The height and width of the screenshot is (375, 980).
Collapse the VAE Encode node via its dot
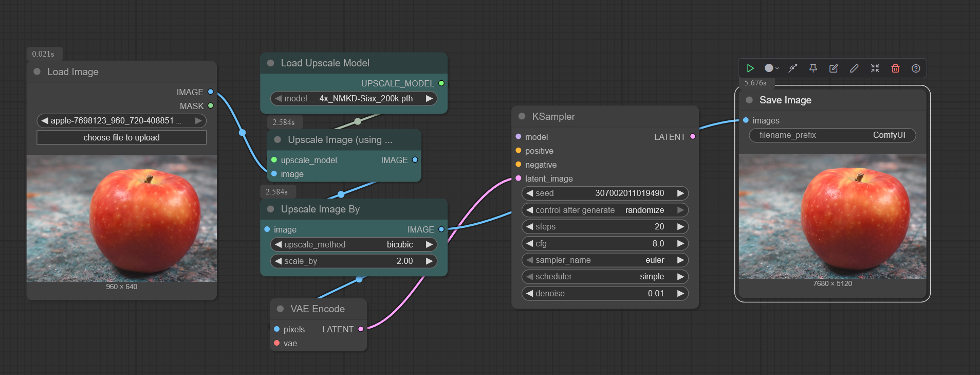(280, 309)
